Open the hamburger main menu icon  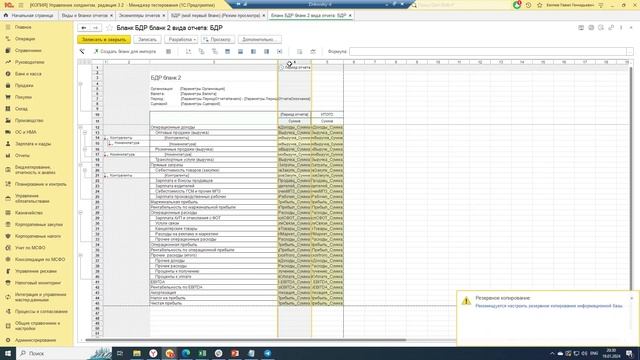21,5
